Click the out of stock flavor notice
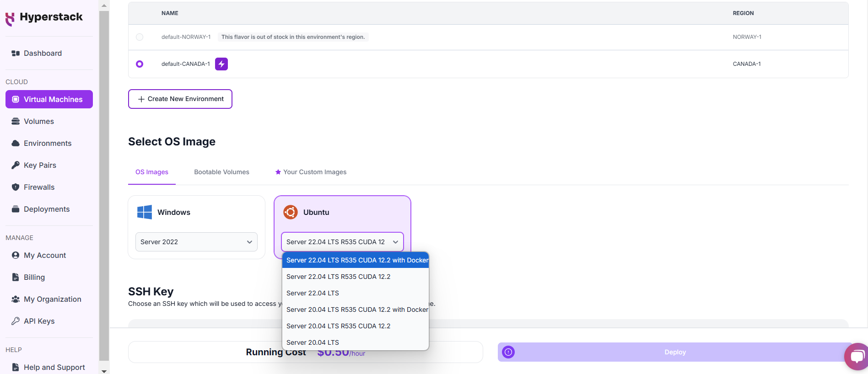Screen dimensions: 868x374 coord(293,37)
